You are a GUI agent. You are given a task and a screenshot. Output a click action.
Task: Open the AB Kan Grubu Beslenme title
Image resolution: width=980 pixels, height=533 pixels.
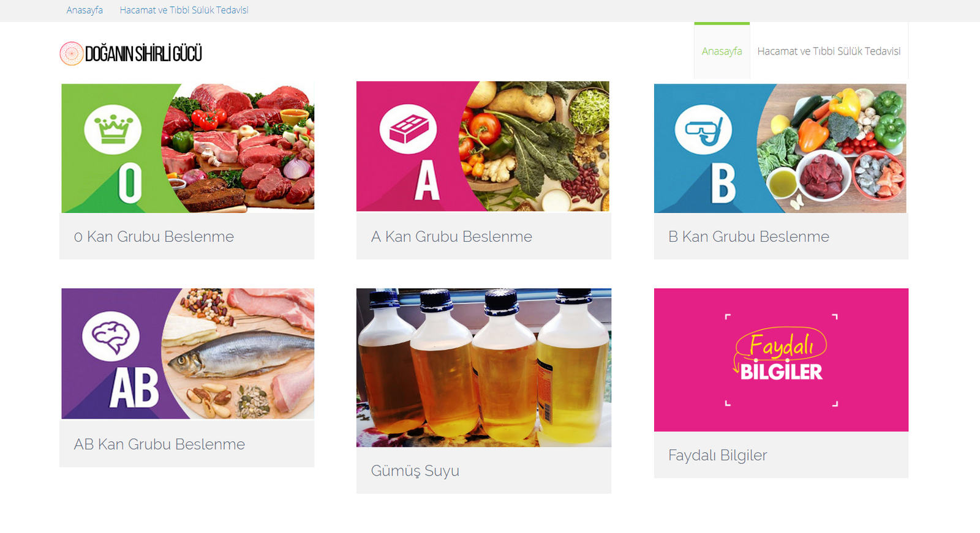pyautogui.click(x=159, y=444)
